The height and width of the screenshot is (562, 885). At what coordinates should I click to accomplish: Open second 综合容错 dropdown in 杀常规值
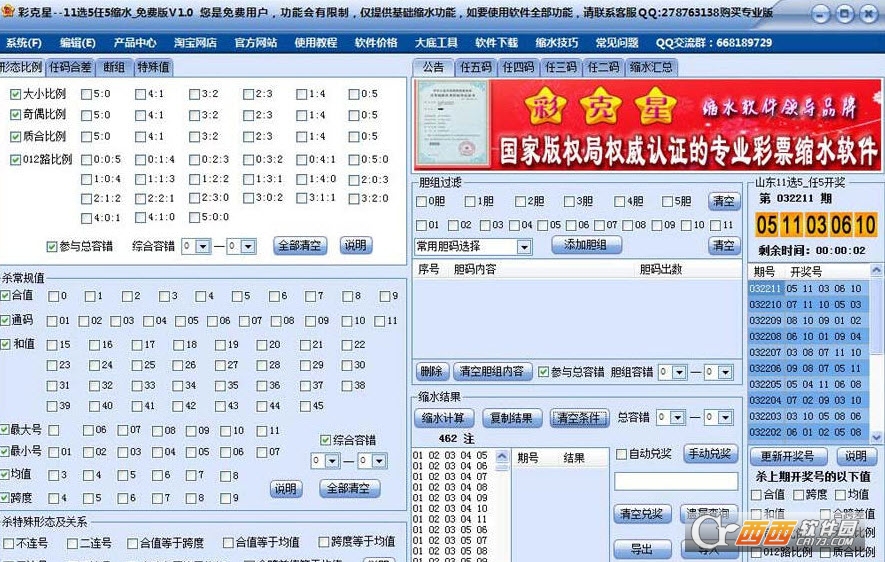click(379, 461)
